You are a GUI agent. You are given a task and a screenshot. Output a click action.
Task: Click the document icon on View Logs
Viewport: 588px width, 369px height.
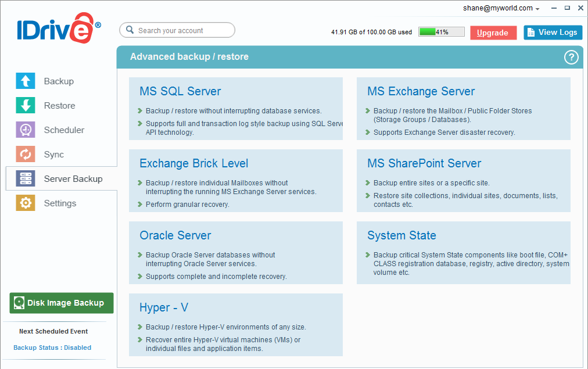(531, 33)
